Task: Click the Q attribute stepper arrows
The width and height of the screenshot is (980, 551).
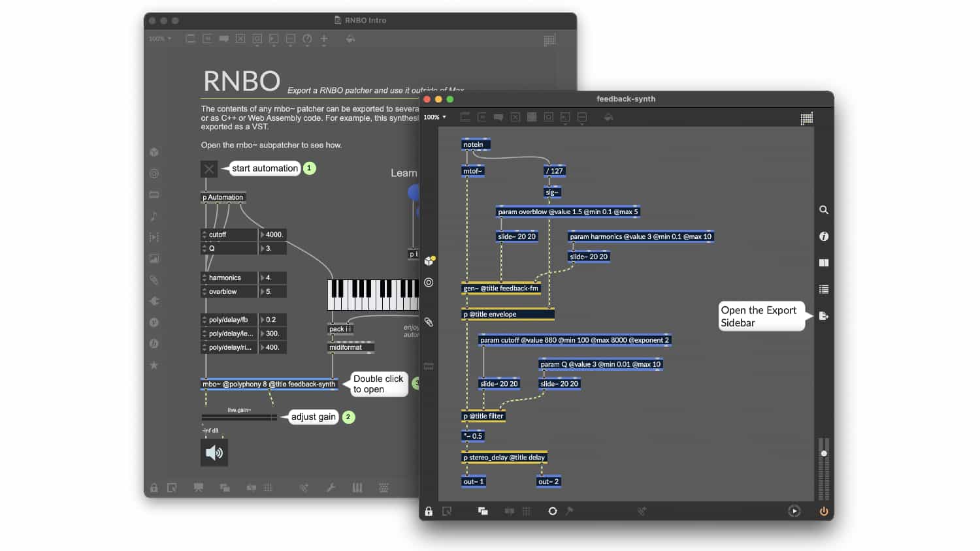Action: click(204, 248)
